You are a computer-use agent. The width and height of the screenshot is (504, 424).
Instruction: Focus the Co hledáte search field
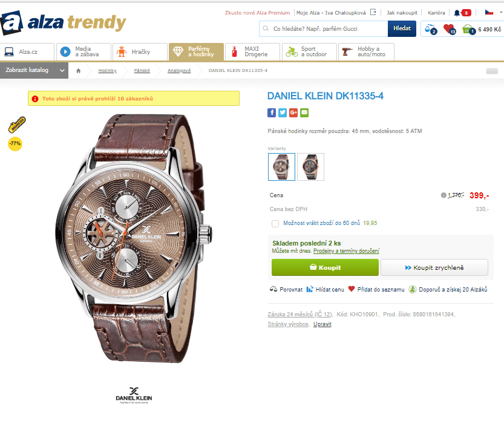coord(323,29)
